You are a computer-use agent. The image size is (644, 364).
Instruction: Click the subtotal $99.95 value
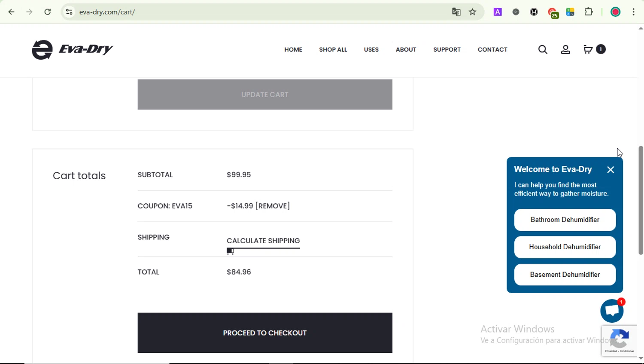pos(239,175)
